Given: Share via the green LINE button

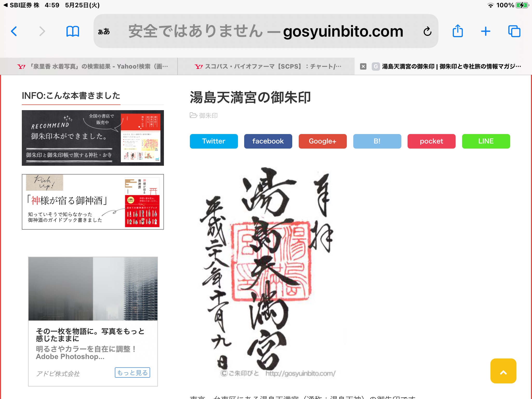Looking at the screenshot, I should tap(486, 141).
